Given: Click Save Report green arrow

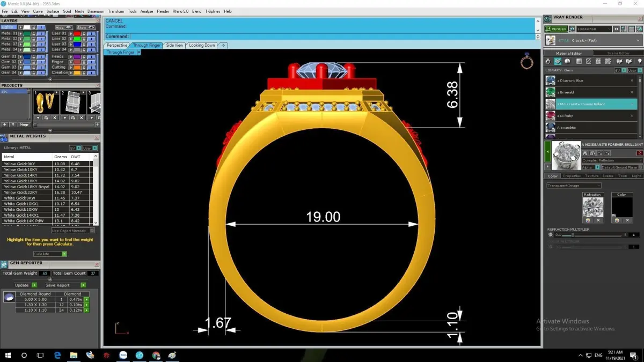Looking at the screenshot, I should (83, 285).
